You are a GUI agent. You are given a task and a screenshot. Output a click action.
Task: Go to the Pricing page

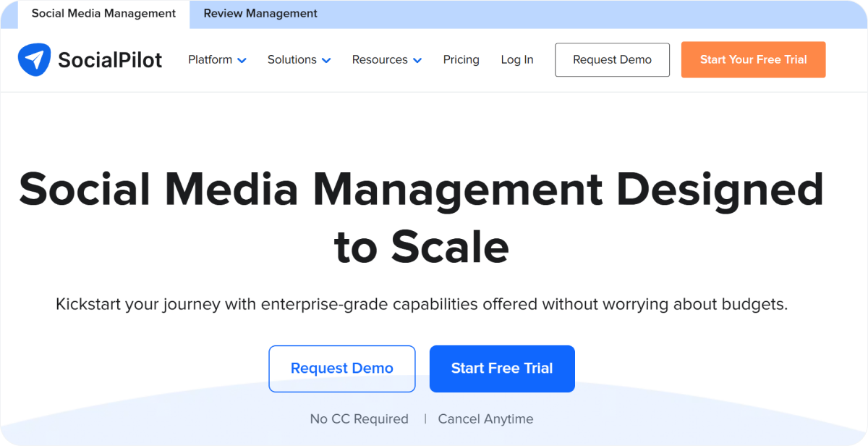pyautogui.click(x=461, y=59)
